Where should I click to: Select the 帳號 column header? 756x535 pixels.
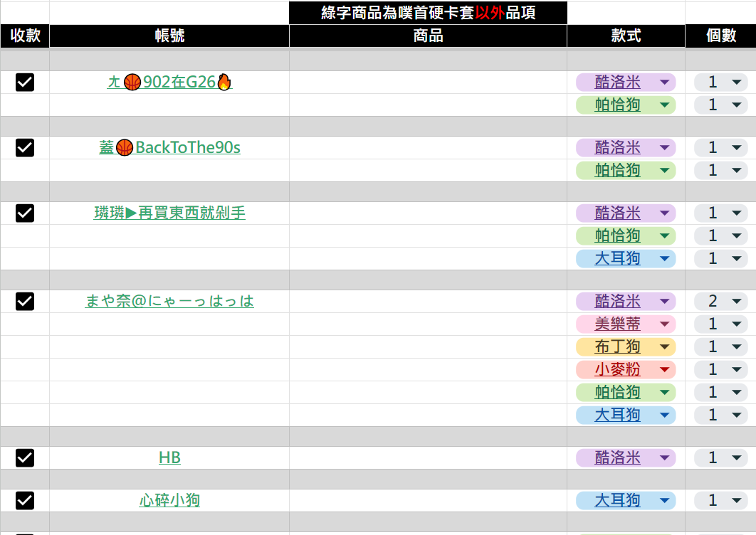coord(169,36)
